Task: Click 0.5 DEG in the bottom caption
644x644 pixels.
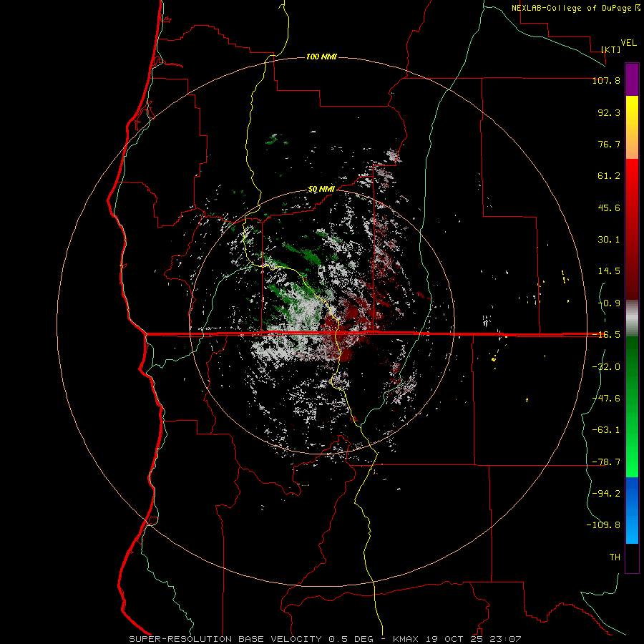Action: (x=351, y=639)
